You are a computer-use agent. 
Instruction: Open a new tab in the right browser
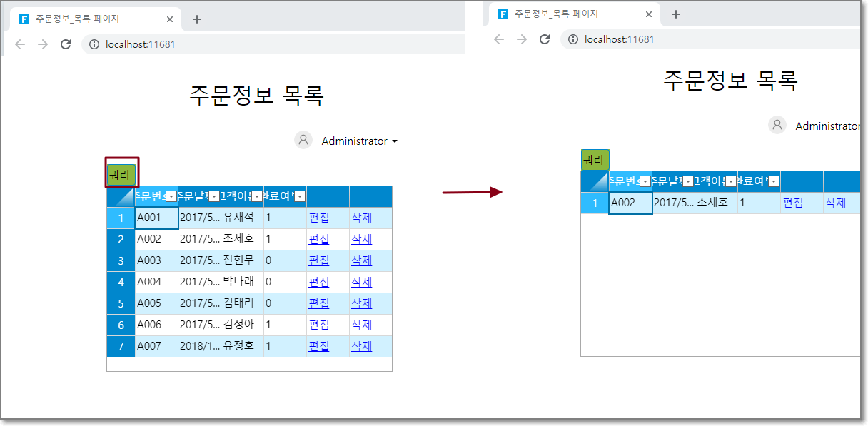tap(675, 14)
